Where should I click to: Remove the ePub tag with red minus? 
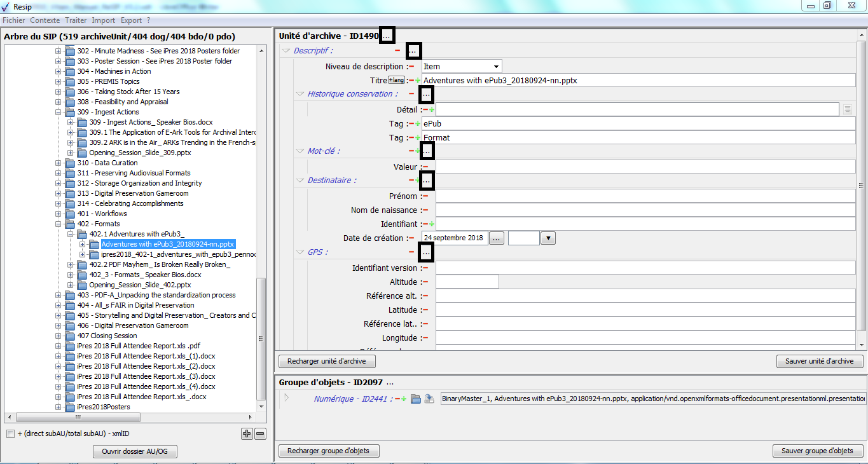[411, 123]
